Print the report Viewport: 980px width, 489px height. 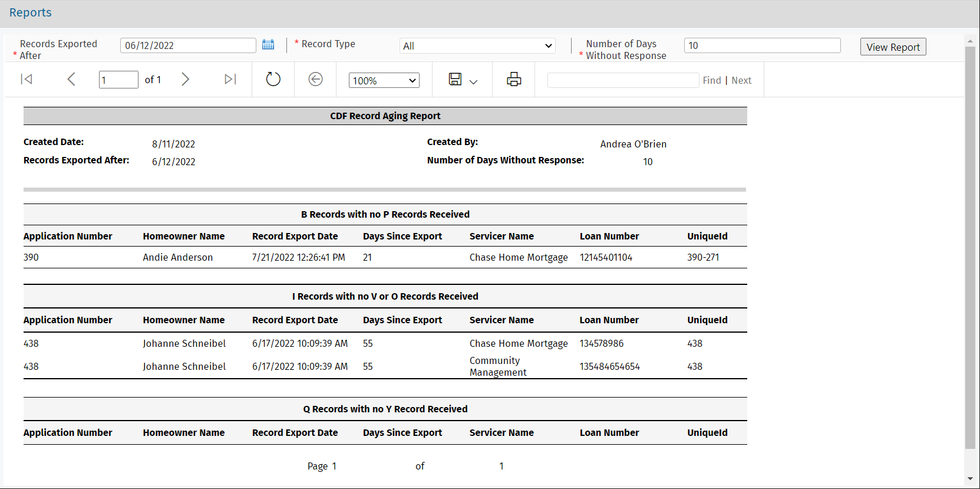click(514, 79)
